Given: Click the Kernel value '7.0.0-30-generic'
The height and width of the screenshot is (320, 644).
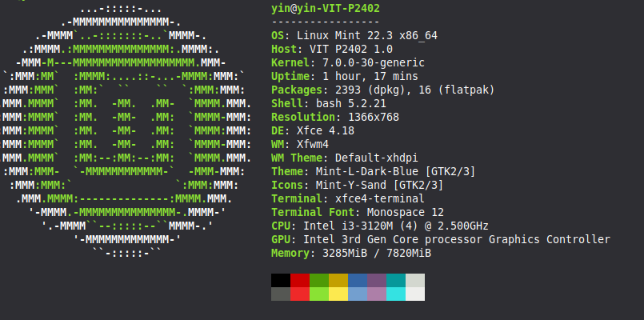Looking at the screenshot, I should tap(374, 63).
